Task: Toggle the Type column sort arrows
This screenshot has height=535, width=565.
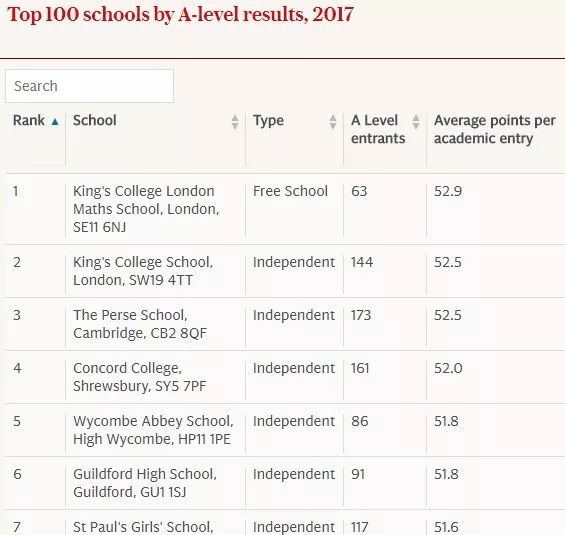Action: (x=333, y=122)
